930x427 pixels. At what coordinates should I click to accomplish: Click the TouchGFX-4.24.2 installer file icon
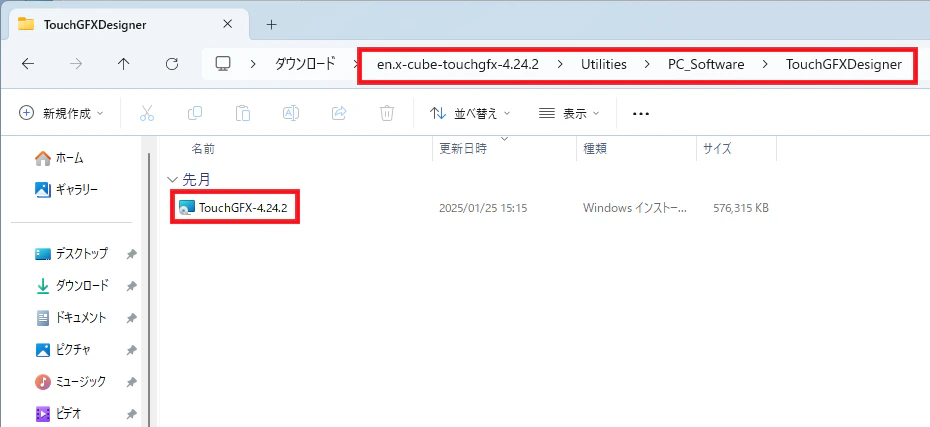(x=186, y=208)
